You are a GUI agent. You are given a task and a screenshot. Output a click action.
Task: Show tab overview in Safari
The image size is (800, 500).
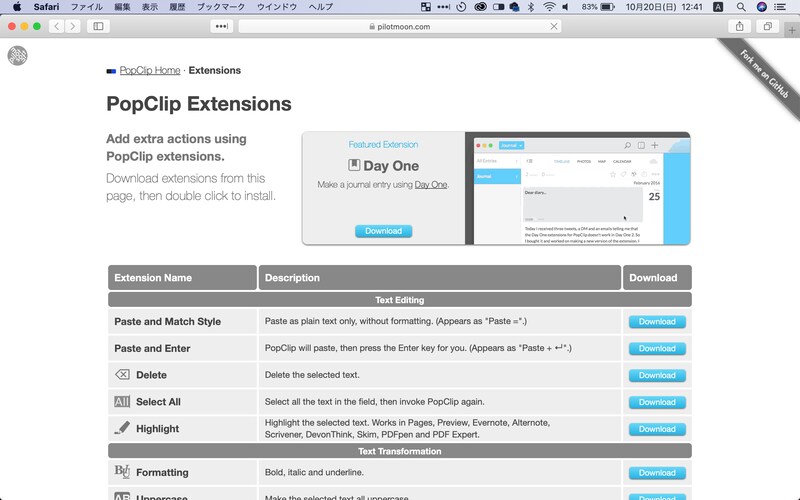[767, 26]
